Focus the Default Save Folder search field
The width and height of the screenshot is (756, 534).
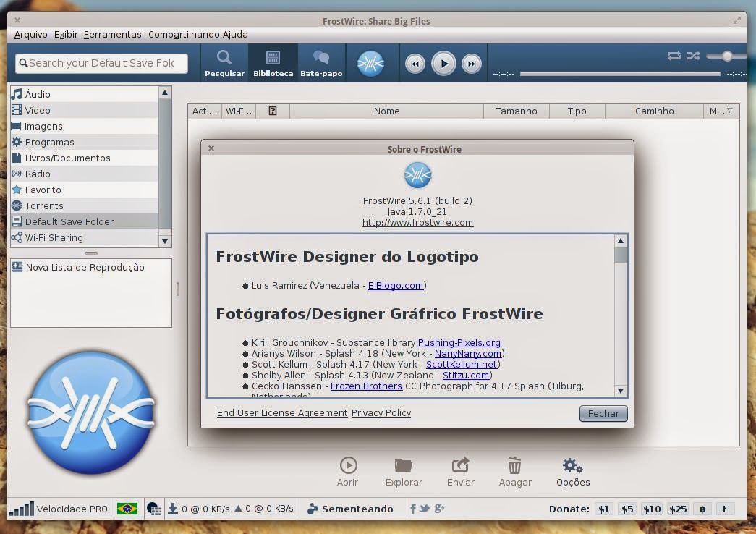[x=101, y=63]
